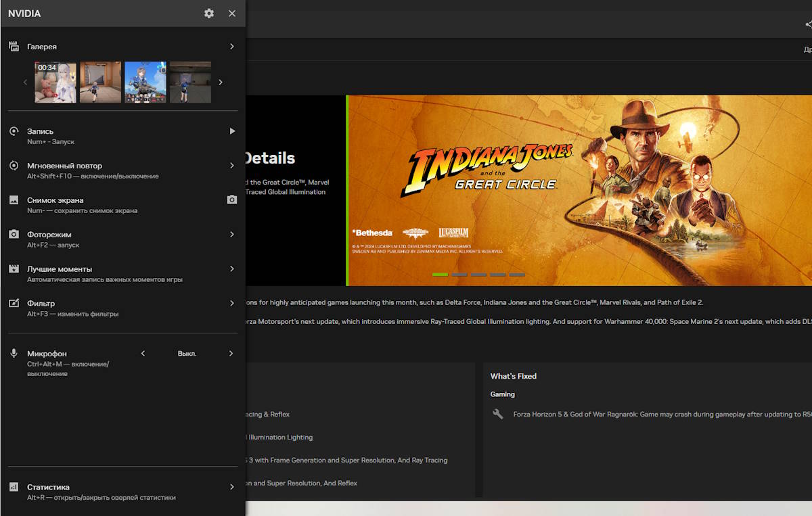Click the Галерея gallery icon
The height and width of the screenshot is (516, 812).
click(x=14, y=47)
